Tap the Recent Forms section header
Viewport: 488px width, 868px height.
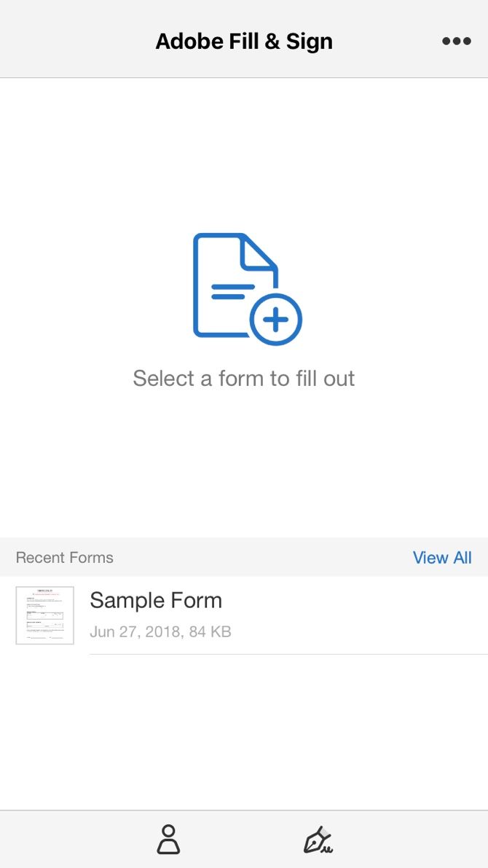64,557
